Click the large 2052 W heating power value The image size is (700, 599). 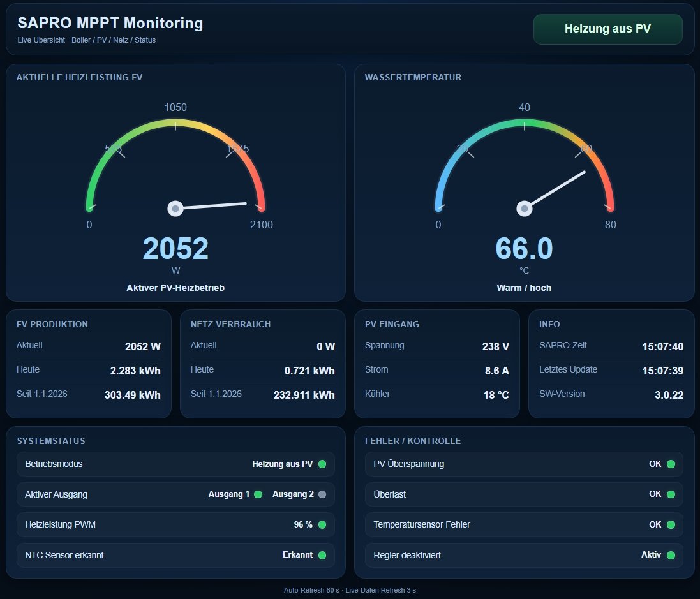[x=175, y=249]
